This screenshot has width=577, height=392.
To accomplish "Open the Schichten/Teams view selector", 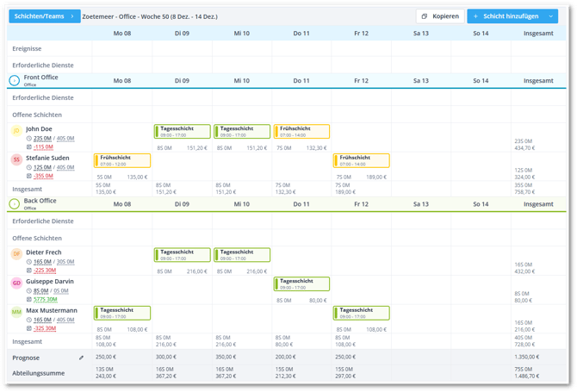I will 44,16.
